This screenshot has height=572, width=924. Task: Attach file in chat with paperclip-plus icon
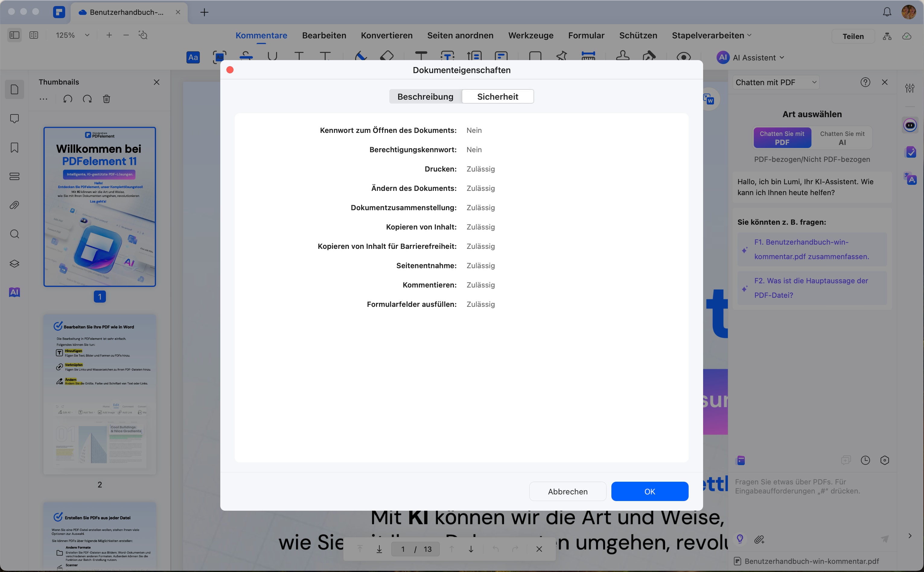coord(760,539)
